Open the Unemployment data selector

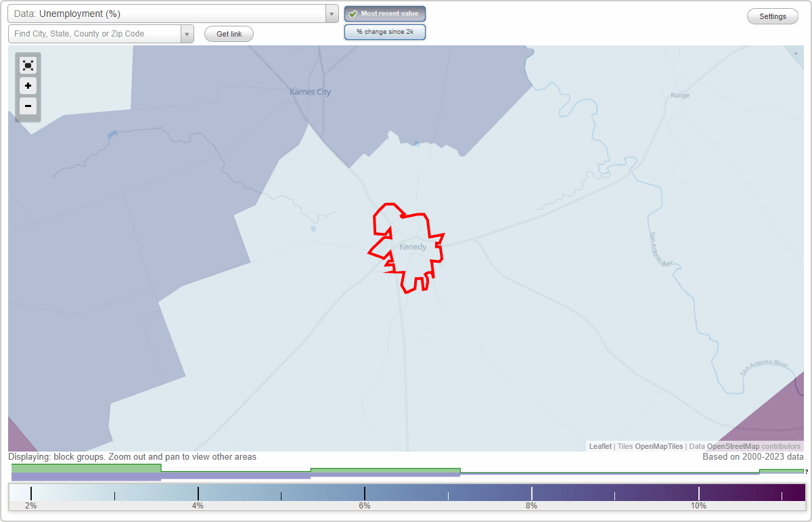click(x=169, y=13)
